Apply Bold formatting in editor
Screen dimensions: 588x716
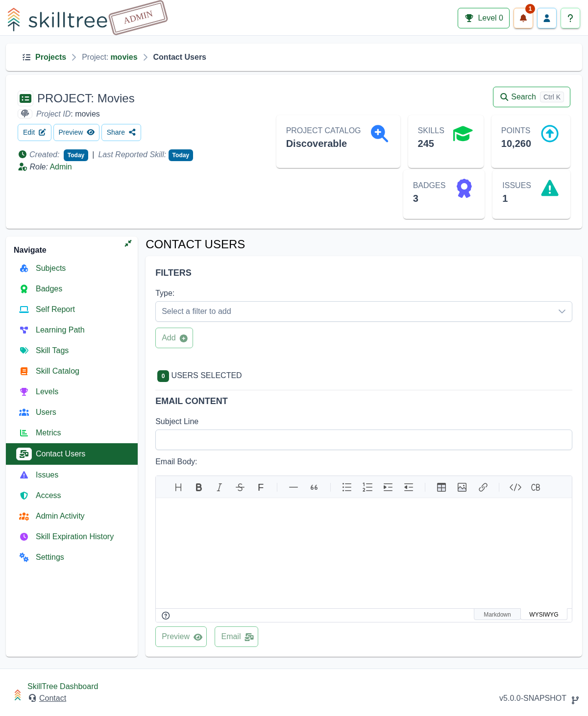coord(199,487)
